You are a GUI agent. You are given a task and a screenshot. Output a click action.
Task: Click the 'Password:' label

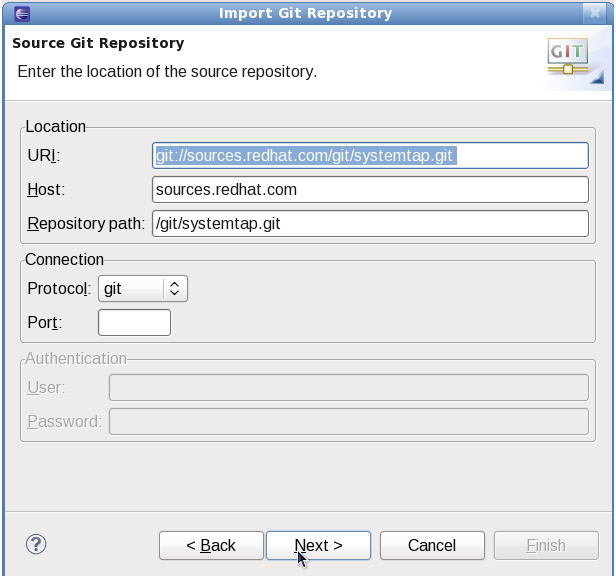click(x=65, y=422)
